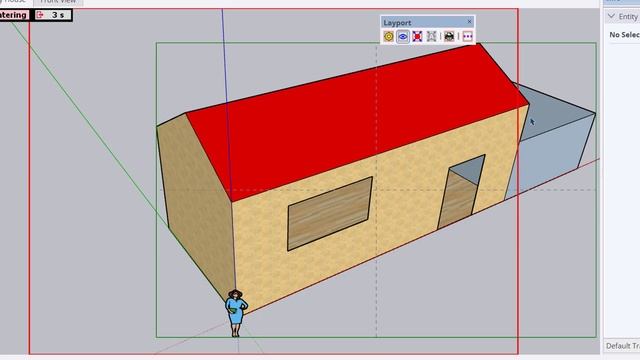The image size is (640, 360).
Task: Click the black printer icon in Layport toolbar
Action: (449, 36)
